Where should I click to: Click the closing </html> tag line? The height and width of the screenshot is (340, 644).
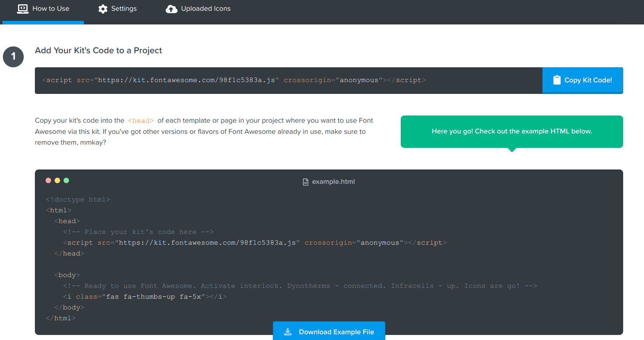(61, 318)
